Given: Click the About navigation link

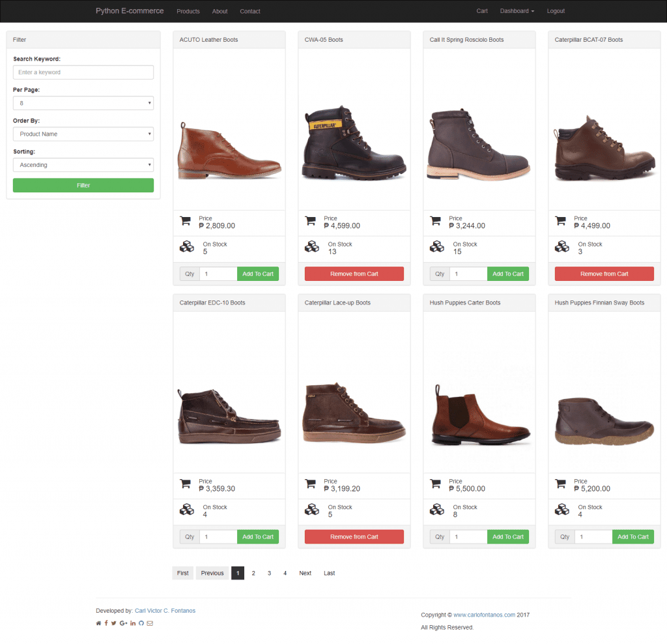Looking at the screenshot, I should [x=220, y=10].
